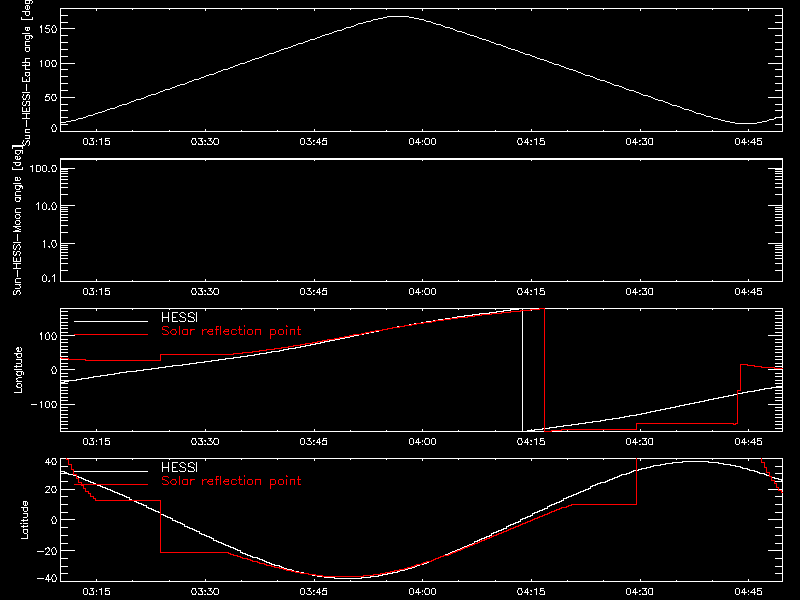Click red legend line sample in Longitude plot
The image size is (800, 600).
click(111, 335)
